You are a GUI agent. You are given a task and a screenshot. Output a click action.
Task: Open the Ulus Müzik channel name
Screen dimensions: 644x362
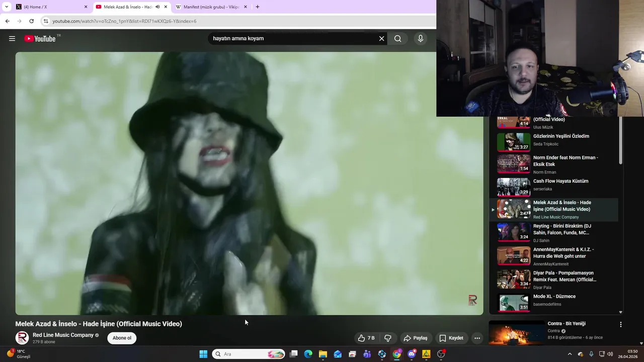coord(543,127)
